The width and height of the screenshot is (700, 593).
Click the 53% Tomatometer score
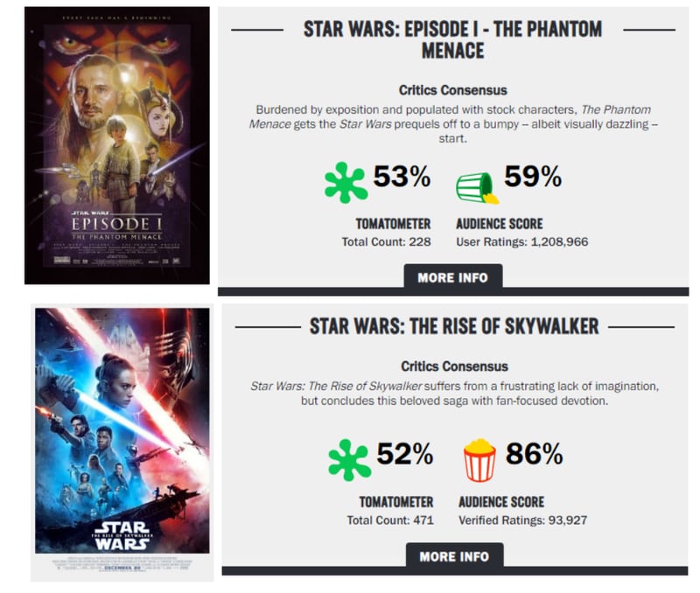pyautogui.click(x=402, y=177)
